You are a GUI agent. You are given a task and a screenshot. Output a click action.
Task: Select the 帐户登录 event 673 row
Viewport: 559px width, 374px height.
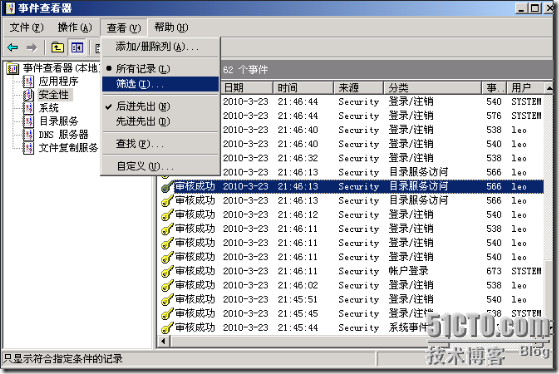coord(352,271)
